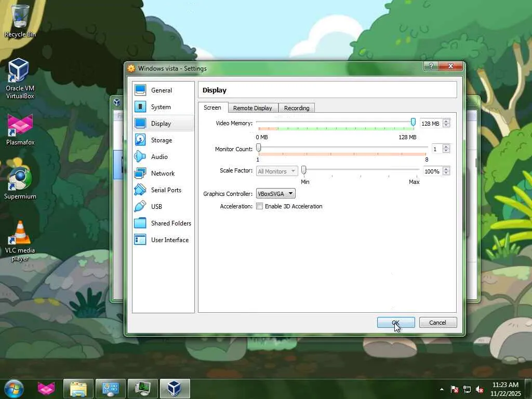Open the Scale Factor All Monitors dropdown

pyautogui.click(x=277, y=171)
